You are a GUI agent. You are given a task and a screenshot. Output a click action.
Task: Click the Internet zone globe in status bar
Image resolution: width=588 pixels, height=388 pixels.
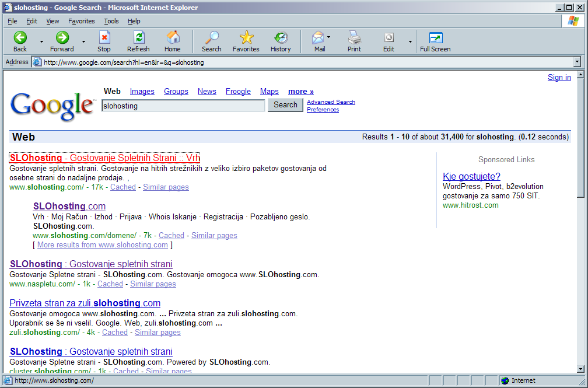point(505,380)
